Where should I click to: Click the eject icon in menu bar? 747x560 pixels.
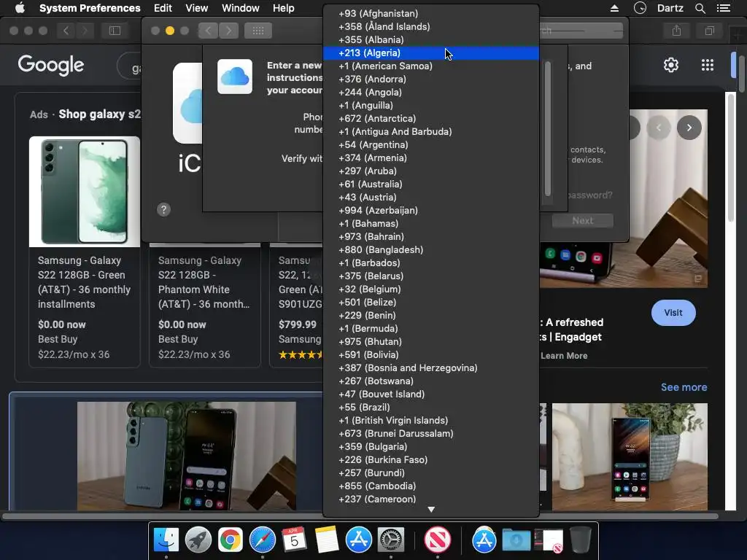point(614,8)
